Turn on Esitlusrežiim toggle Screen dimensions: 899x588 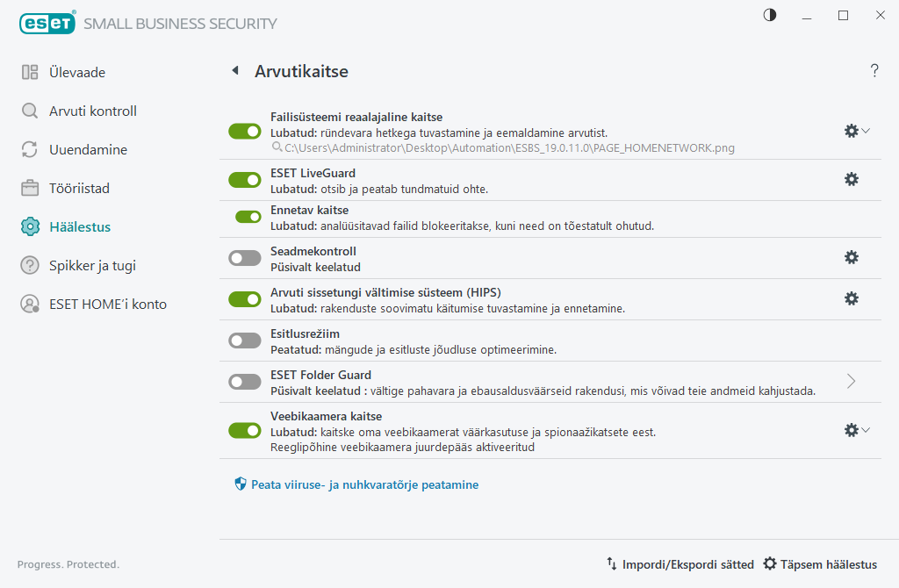pos(245,341)
